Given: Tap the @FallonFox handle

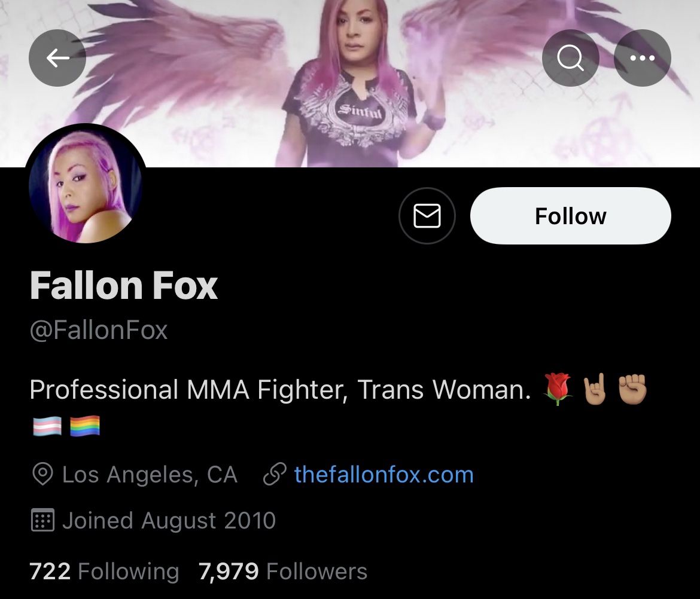Looking at the screenshot, I should 99,331.
